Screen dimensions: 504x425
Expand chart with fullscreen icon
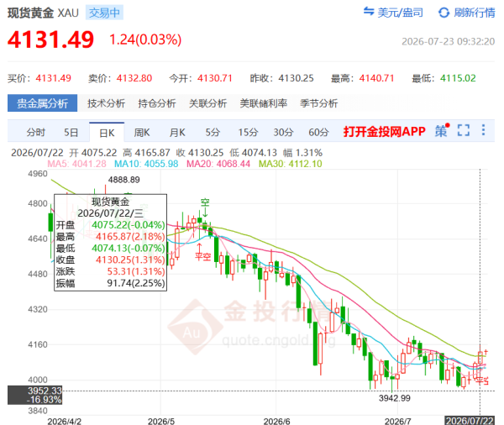point(464,130)
